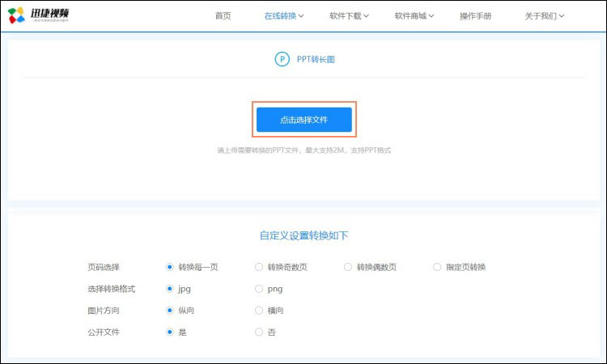
Task: Expand the chevron next to 在线转换
Action: [x=301, y=16]
